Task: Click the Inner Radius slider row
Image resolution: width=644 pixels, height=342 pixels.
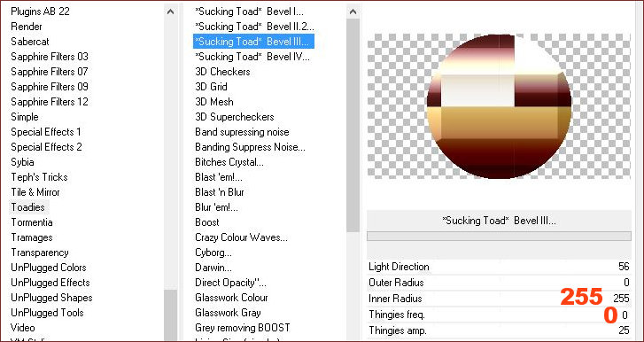Action: [499, 299]
